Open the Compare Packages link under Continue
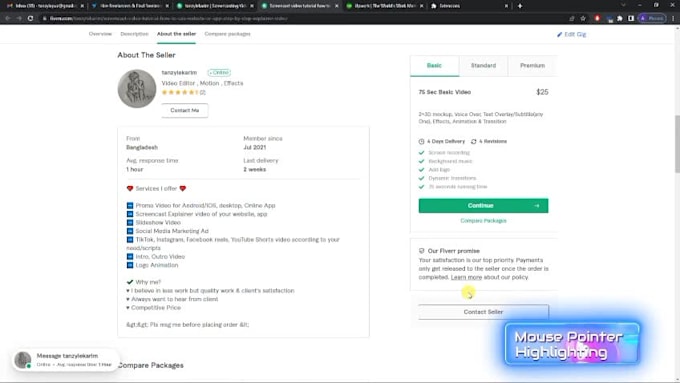Screen dimensions: 680x383 tap(483, 221)
